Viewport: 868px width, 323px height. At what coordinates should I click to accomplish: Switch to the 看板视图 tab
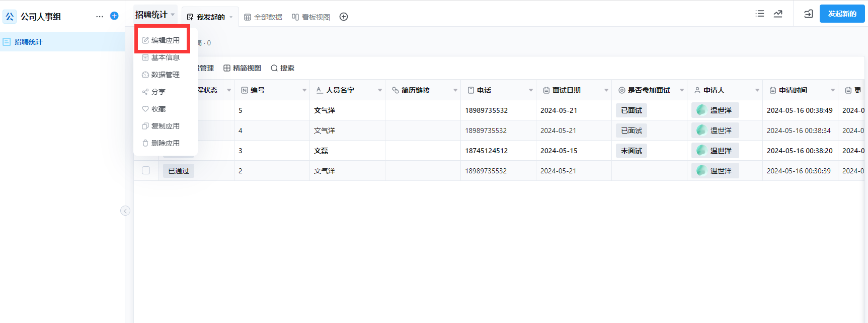(311, 17)
